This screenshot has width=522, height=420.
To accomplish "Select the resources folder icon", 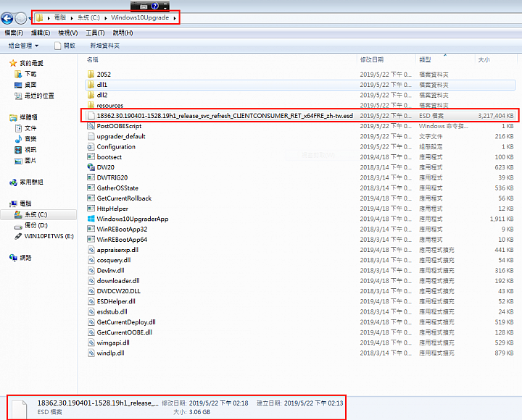I will [x=91, y=105].
